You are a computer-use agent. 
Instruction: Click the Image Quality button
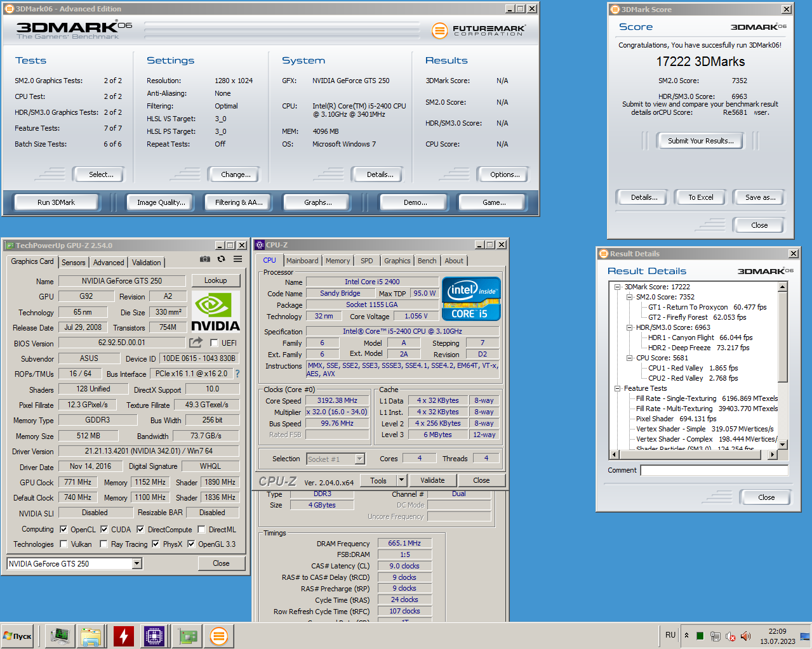tap(161, 202)
